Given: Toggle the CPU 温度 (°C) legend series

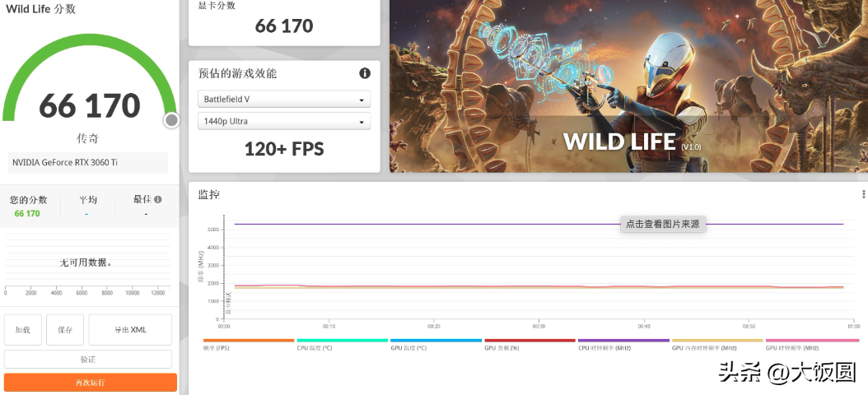Looking at the screenshot, I should [x=342, y=344].
